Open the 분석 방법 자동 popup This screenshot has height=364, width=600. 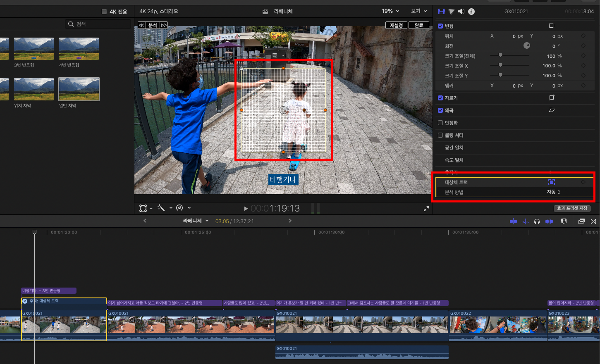(x=553, y=192)
